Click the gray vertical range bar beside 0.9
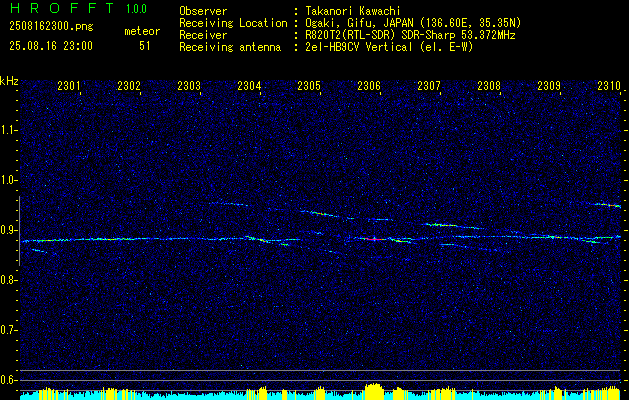Image resolution: width=629 pixels, height=400 pixels. (x=19, y=231)
